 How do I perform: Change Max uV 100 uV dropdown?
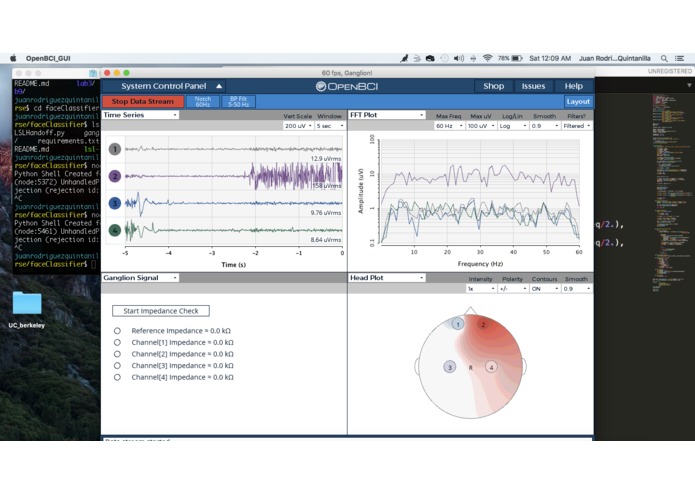point(481,126)
